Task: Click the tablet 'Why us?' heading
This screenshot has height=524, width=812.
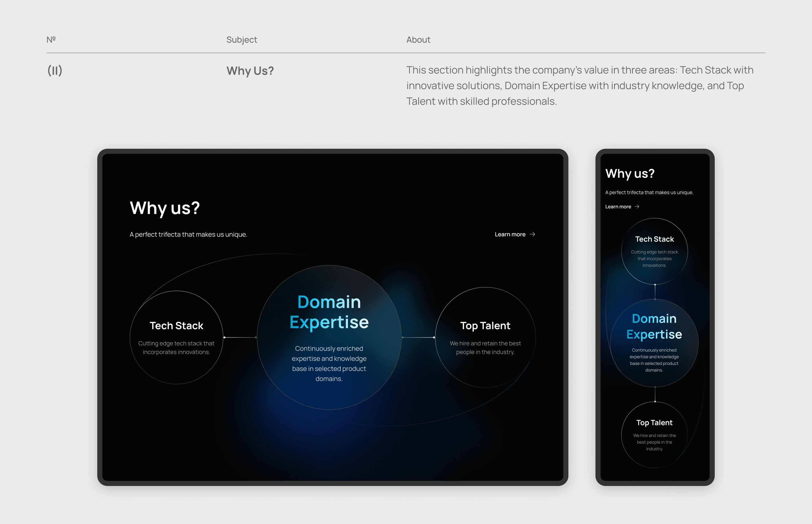Action: coord(165,208)
